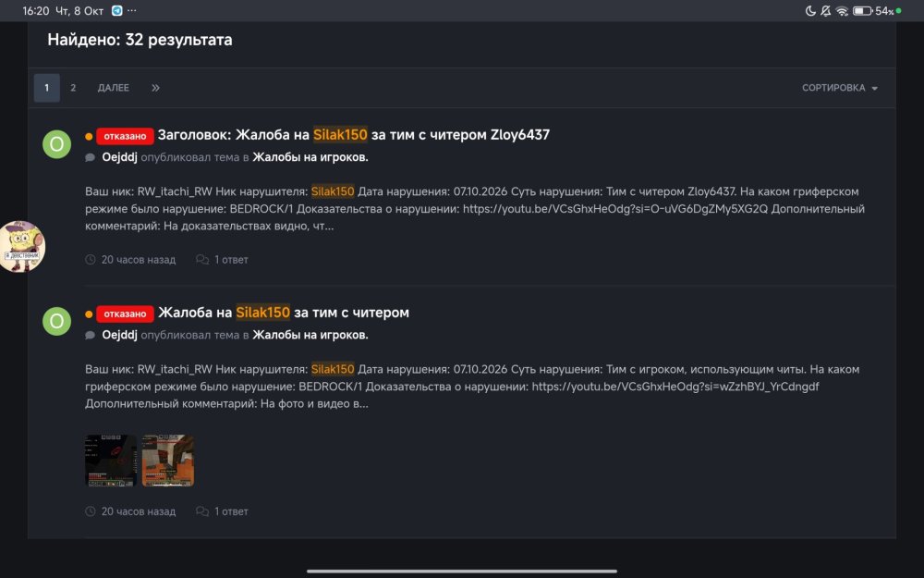Open the Telegram notification icon in status bar
The width and height of the screenshot is (924, 578).
click(x=117, y=10)
